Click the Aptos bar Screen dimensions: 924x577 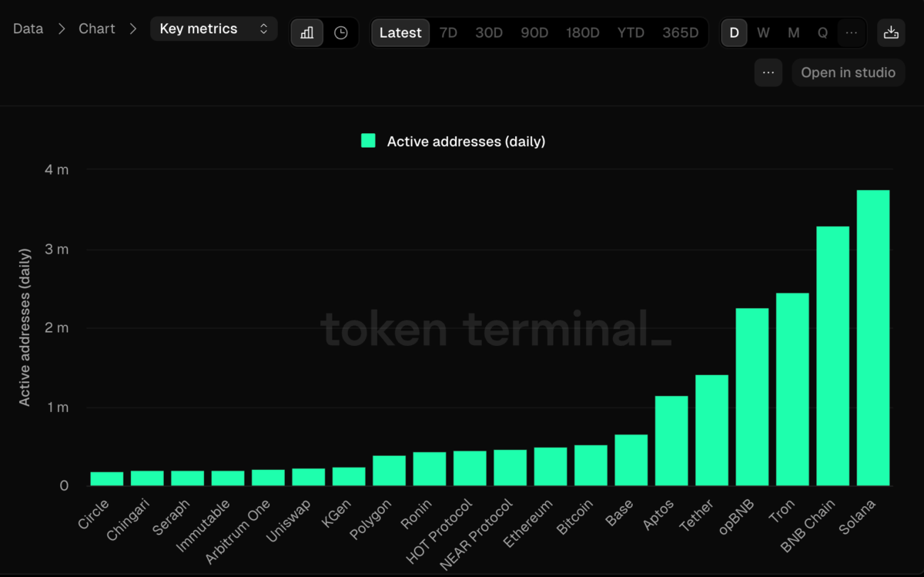point(671,441)
